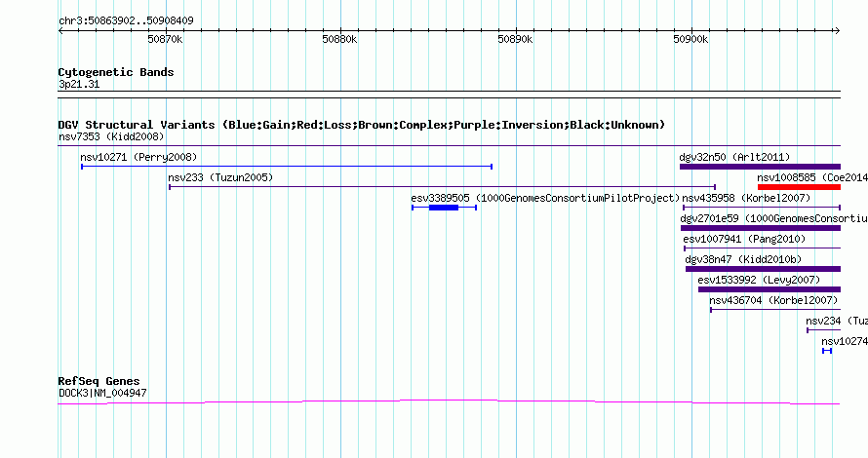Select the nsv233 purple inversion line
This screenshot has height=458, width=868.
point(443,187)
